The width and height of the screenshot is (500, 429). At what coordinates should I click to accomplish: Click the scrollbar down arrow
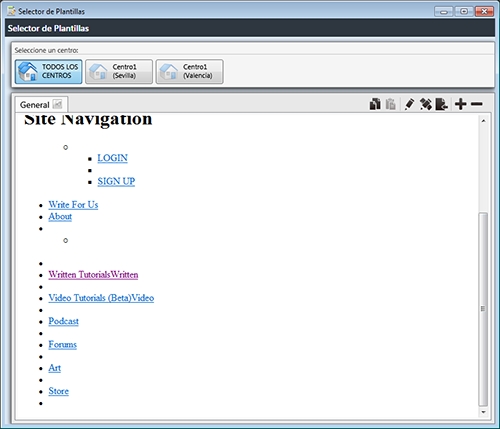pos(483,412)
